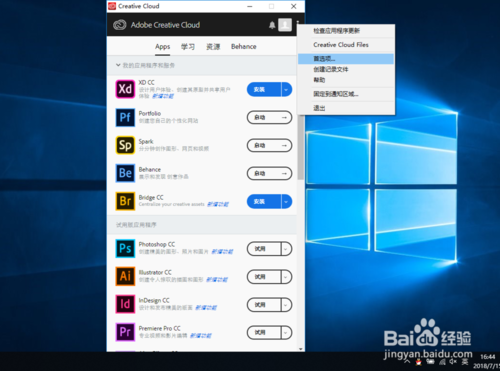This screenshot has height=371, width=500.
Task: Click the Portfolio Pf app icon
Action: [x=125, y=117]
